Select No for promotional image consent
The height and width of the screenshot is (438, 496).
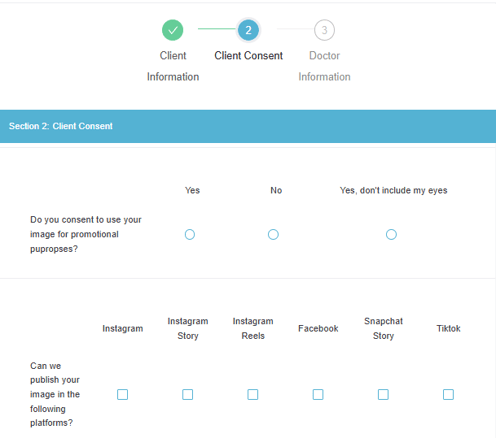(x=273, y=234)
